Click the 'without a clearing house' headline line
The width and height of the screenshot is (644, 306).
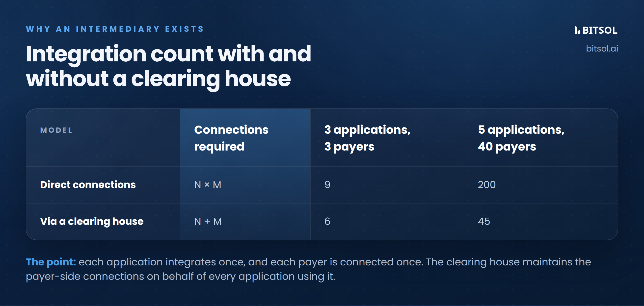159,79
